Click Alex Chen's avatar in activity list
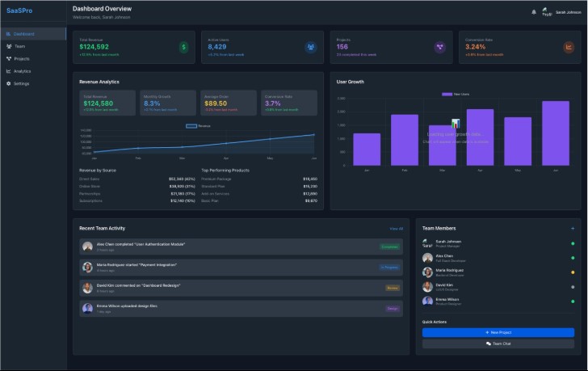The height and width of the screenshot is (371, 588). pos(87,247)
